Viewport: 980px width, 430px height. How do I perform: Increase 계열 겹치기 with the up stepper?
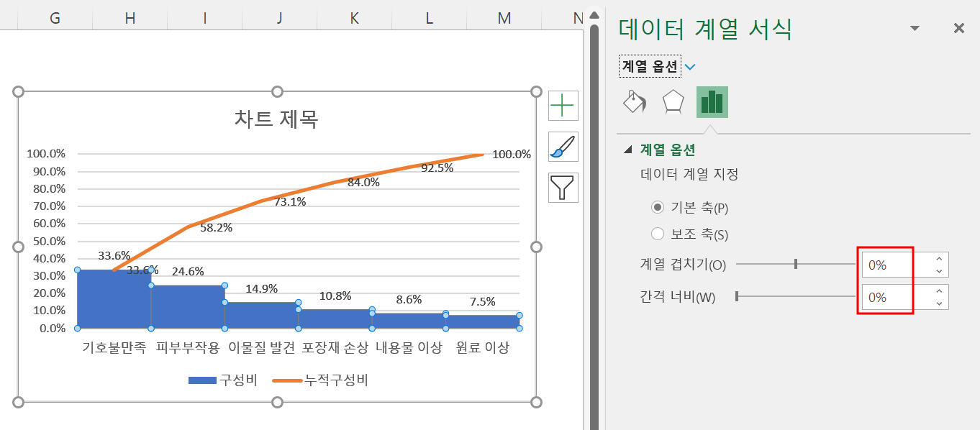938,259
